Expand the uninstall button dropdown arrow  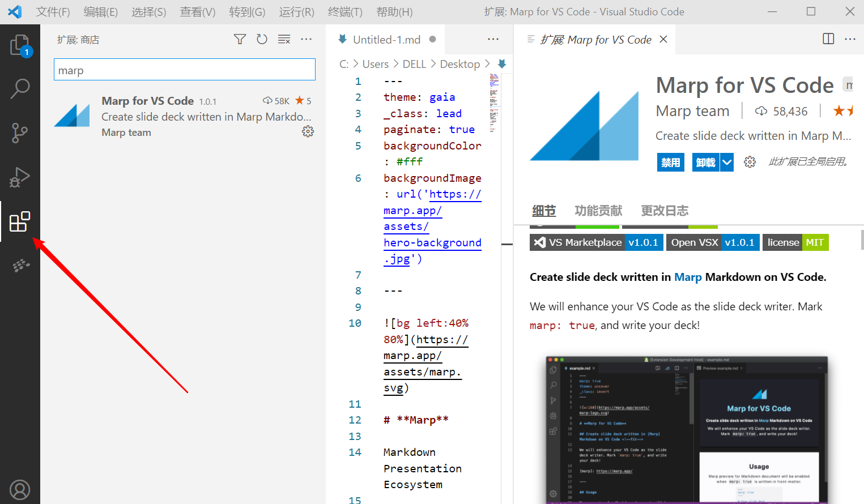click(727, 163)
